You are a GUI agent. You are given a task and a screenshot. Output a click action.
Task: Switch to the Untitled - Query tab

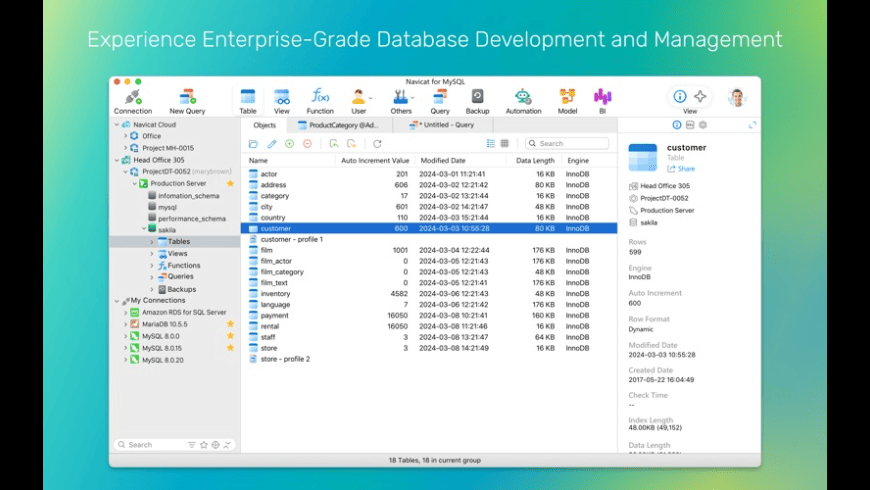tap(442, 125)
